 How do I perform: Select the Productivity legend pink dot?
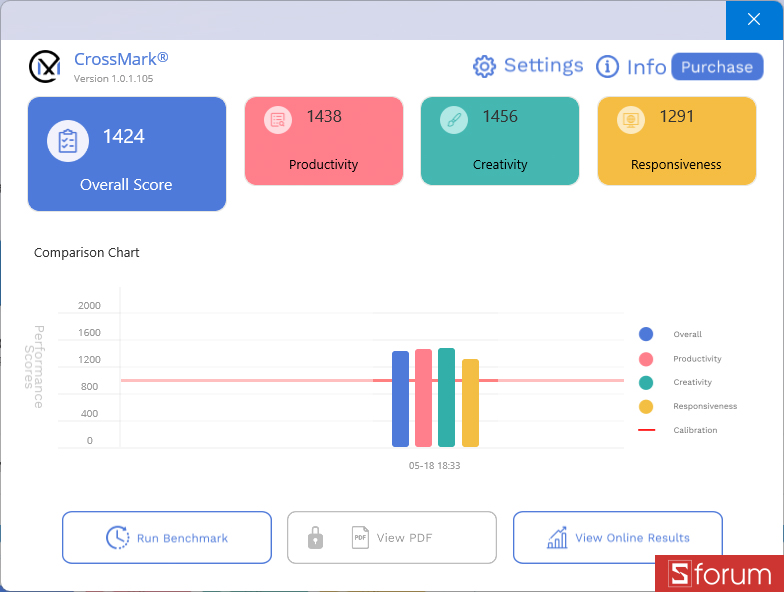click(x=646, y=359)
